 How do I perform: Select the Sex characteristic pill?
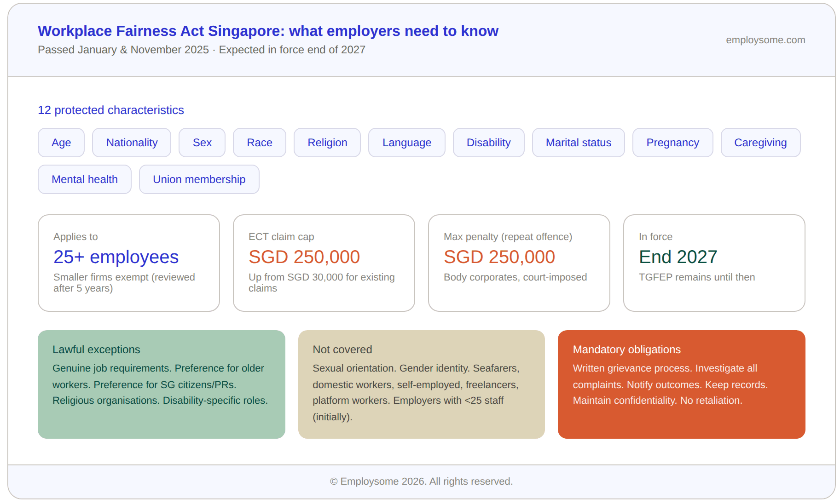coord(202,143)
